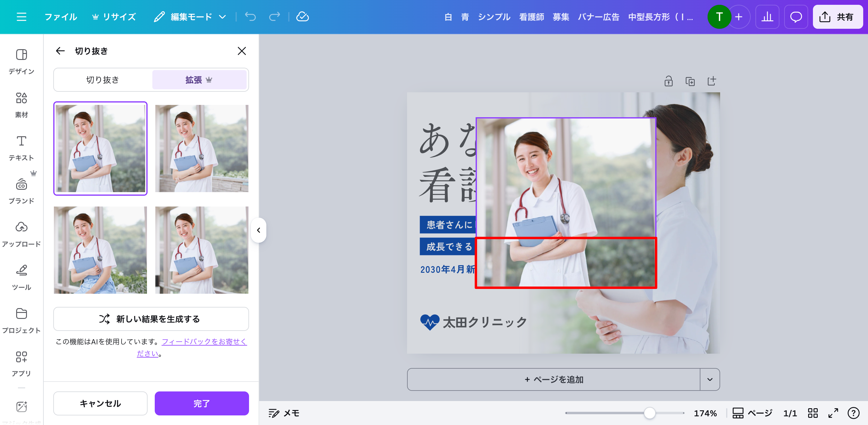Image resolution: width=868 pixels, height=425 pixels.
Task: Click the zoom slider handle
Action: click(649, 413)
